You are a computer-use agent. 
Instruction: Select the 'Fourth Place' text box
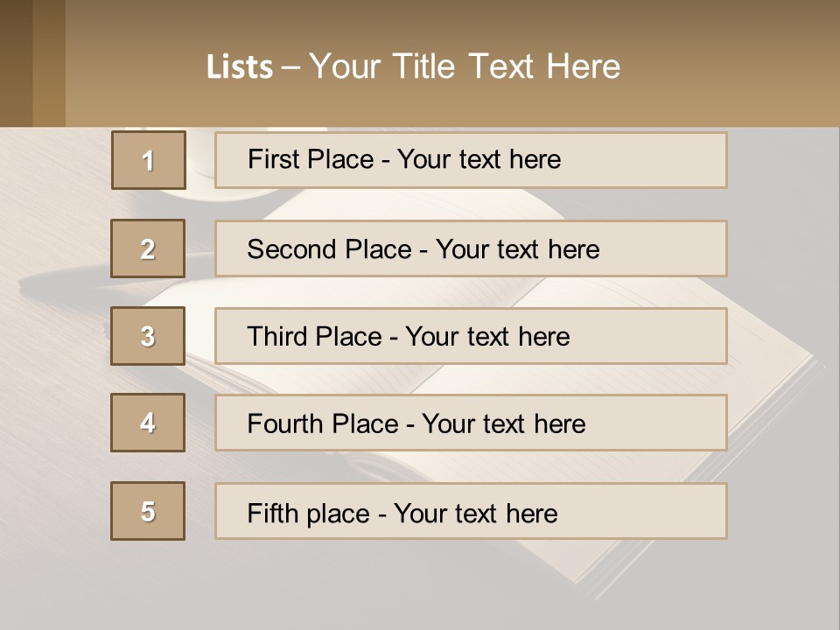471,423
